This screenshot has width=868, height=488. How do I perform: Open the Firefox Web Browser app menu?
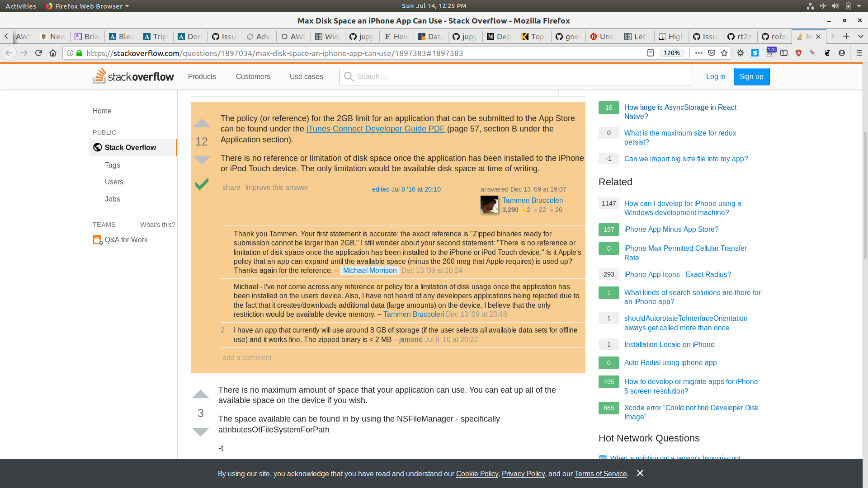(87, 6)
